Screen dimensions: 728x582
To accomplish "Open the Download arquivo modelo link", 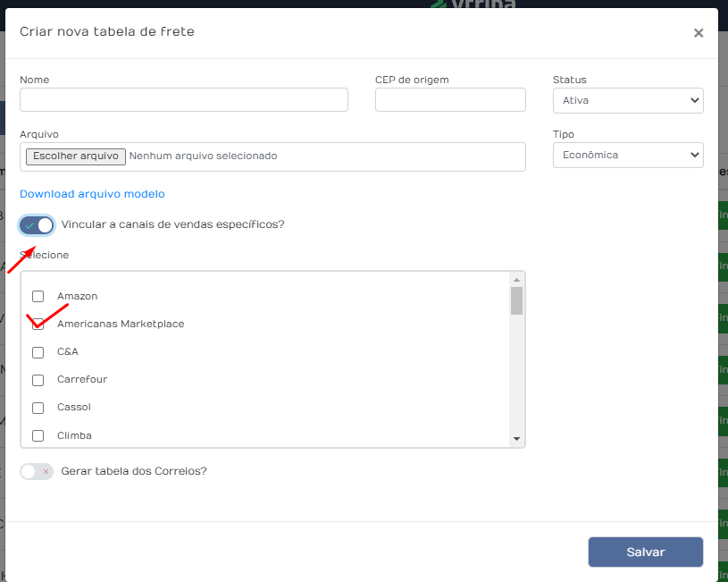I will tap(92, 194).
